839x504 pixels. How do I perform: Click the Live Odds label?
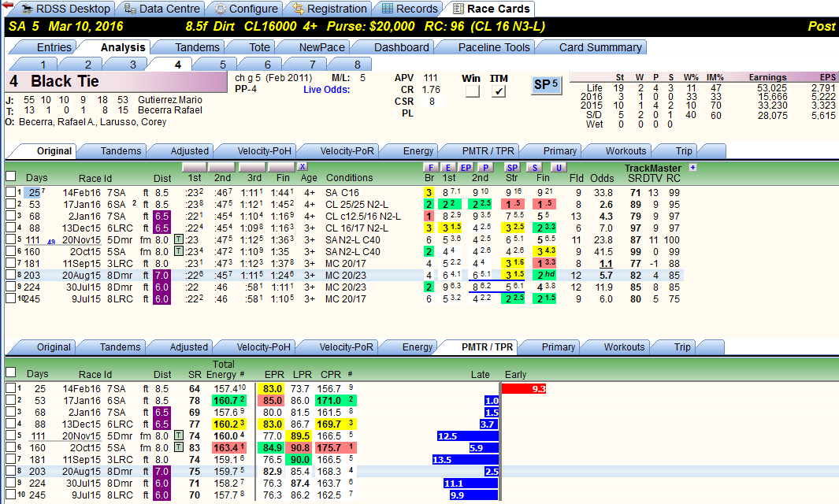pyautogui.click(x=326, y=89)
